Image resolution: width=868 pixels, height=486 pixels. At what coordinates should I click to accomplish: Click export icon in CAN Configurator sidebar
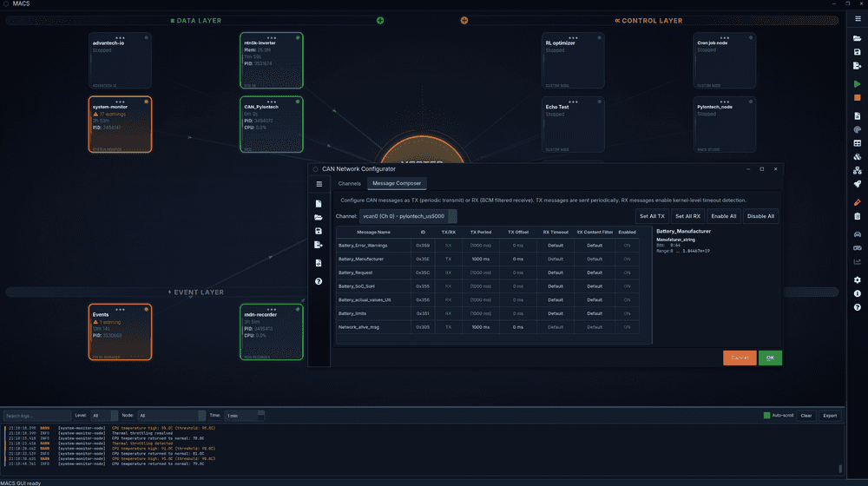tap(319, 245)
